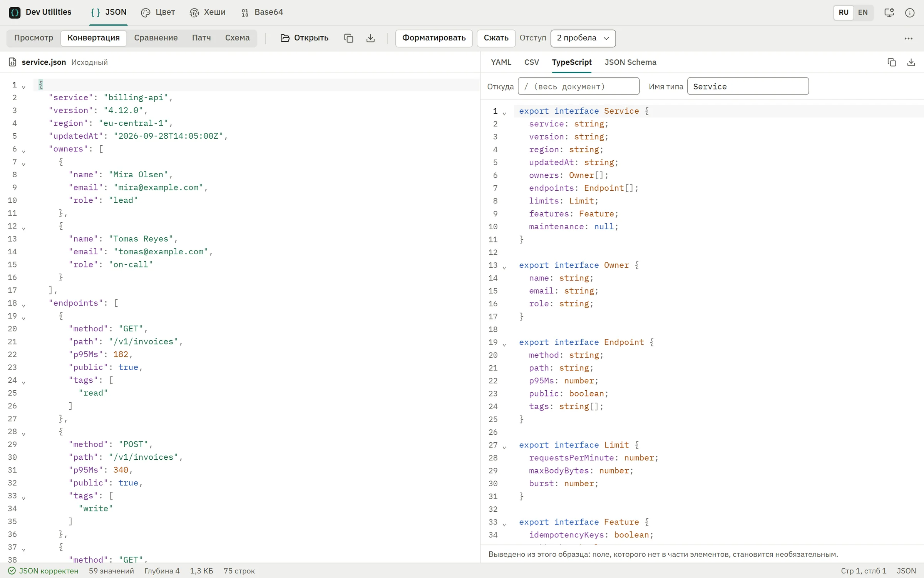Click the Сжать button
The width and height of the screenshot is (924, 578).
pyautogui.click(x=496, y=38)
